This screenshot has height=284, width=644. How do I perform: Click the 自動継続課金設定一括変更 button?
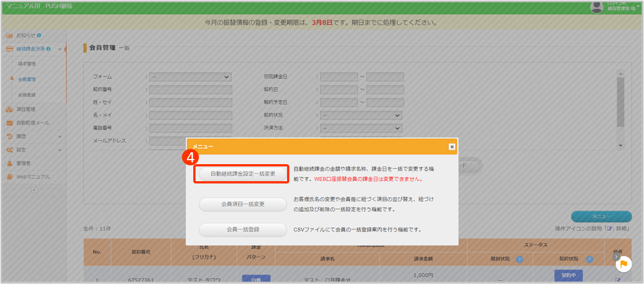tap(243, 174)
